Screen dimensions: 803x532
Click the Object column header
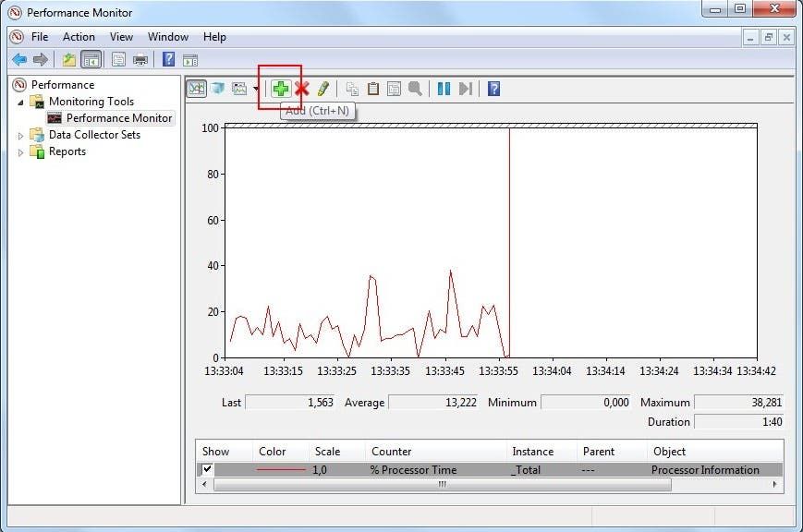[669, 452]
